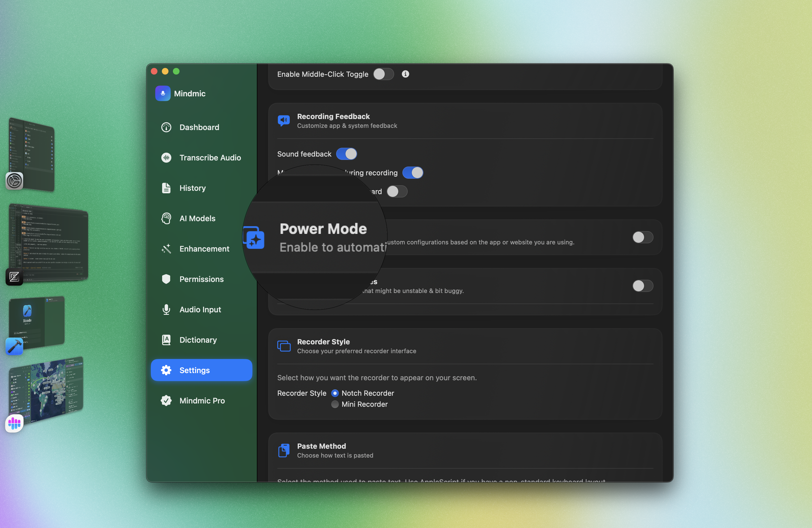Turn off mute during recording
Image resolution: width=812 pixels, height=528 pixels.
tap(413, 173)
